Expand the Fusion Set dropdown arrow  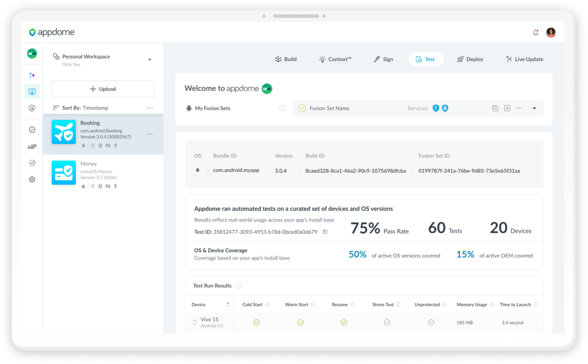tap(534, 109)
